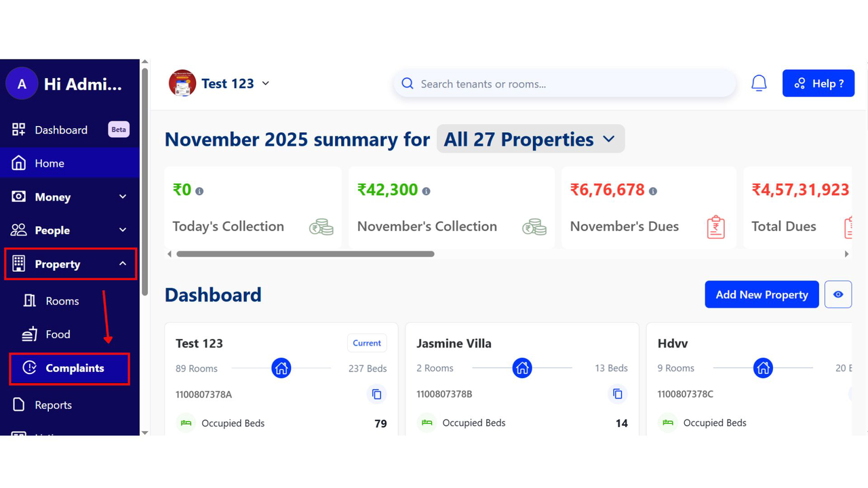Viewport: 868px width, 488px height.
Task: Open the All 27 Properties dropdown
Action: pyautogui.click(x=530, y=140)
